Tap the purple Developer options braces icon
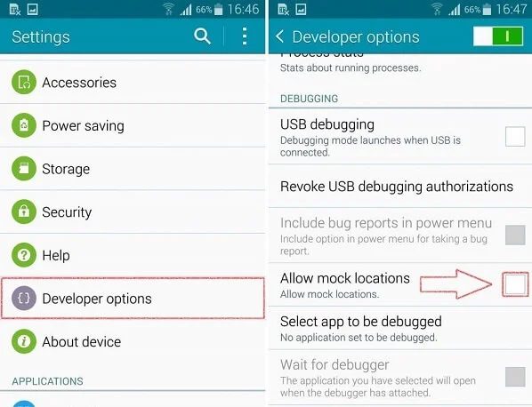 pyautogui.click(x=24, y=299)
